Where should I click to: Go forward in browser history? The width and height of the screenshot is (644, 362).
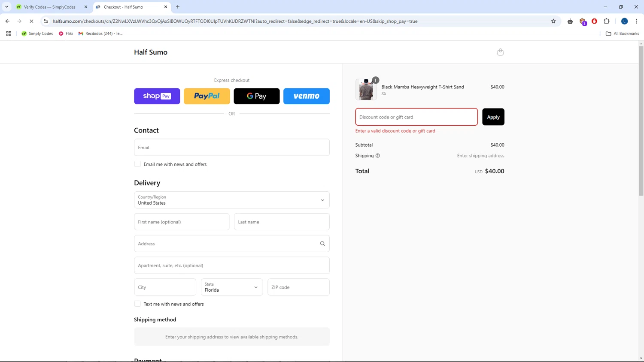(19, 21)
